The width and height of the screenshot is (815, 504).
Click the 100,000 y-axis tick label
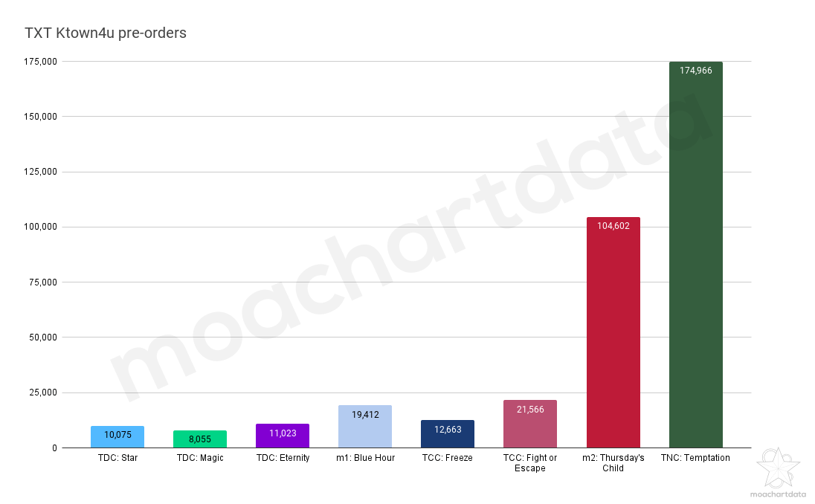[x=41, y=227]
